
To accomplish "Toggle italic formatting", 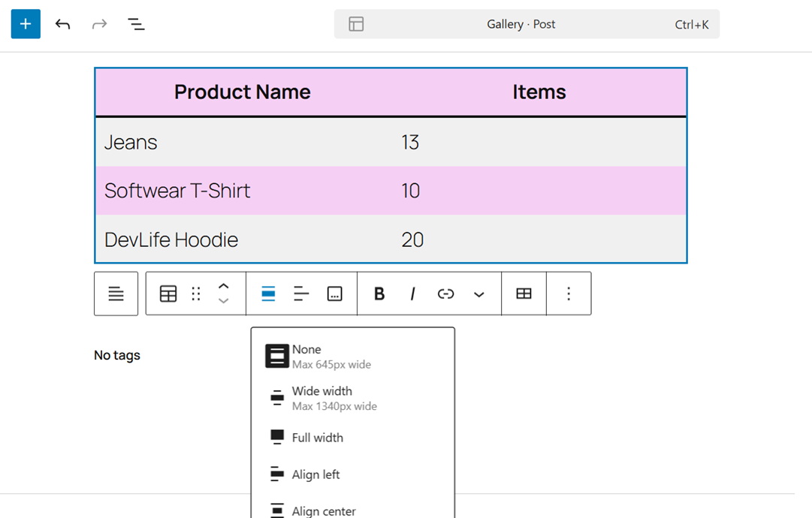I will (x=412, y=294).
